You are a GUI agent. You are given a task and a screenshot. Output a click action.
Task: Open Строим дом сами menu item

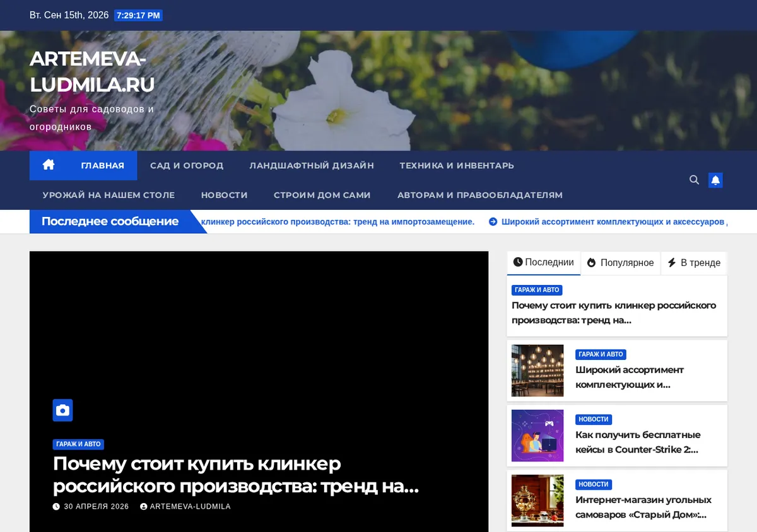pos(322,195)
